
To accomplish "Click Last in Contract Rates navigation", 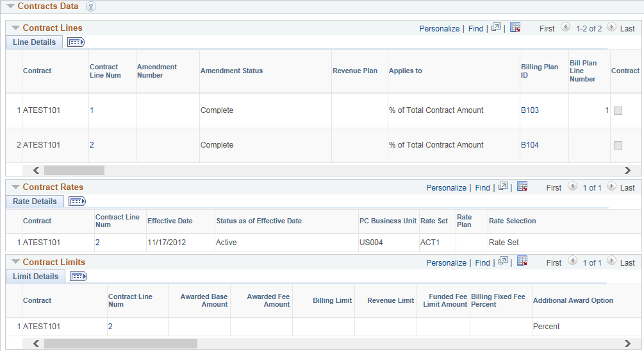I will [x=627, y=187].
